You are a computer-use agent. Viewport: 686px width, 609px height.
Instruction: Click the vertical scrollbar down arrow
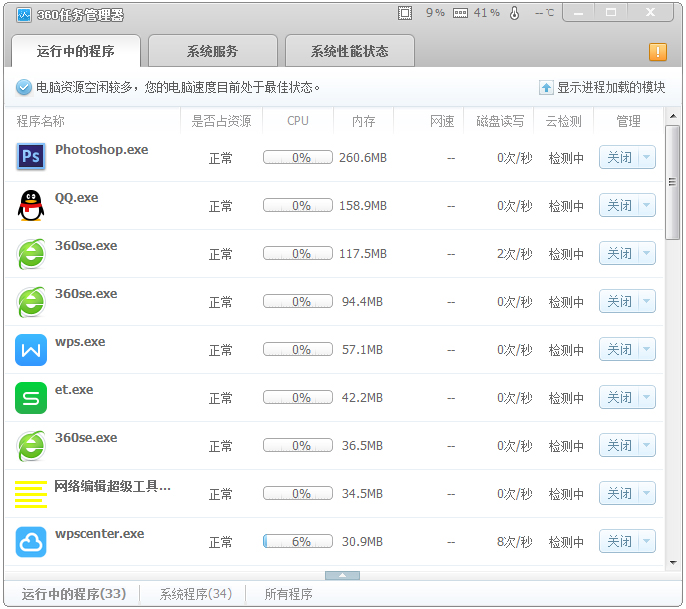tap(673, 562)
